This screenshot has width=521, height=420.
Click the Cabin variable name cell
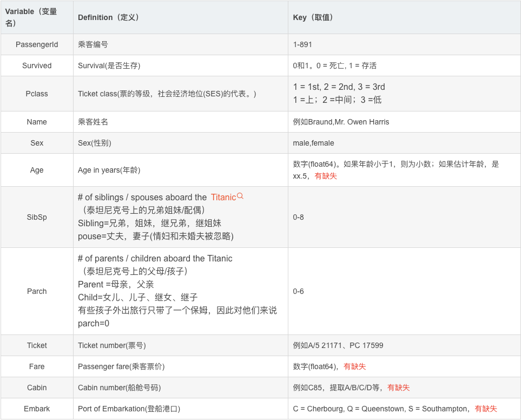[x=36, y=388]
